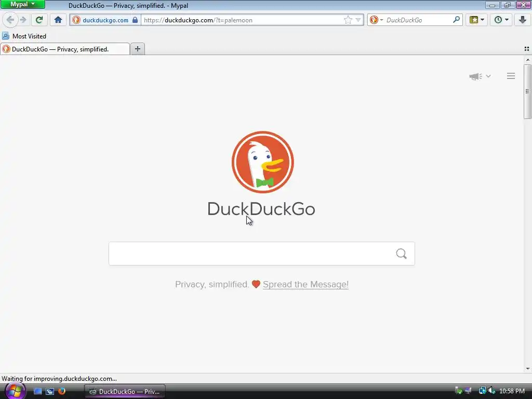Viewport: 532px width, 399px height.
Task: Expand chevron next to megaphone icon
Action: coord(488,76)
